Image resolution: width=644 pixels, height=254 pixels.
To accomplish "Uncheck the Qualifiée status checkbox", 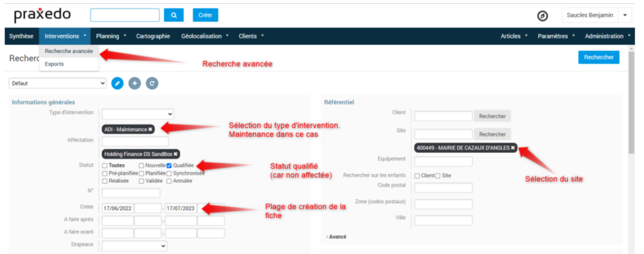I will [x=169, y=165].
